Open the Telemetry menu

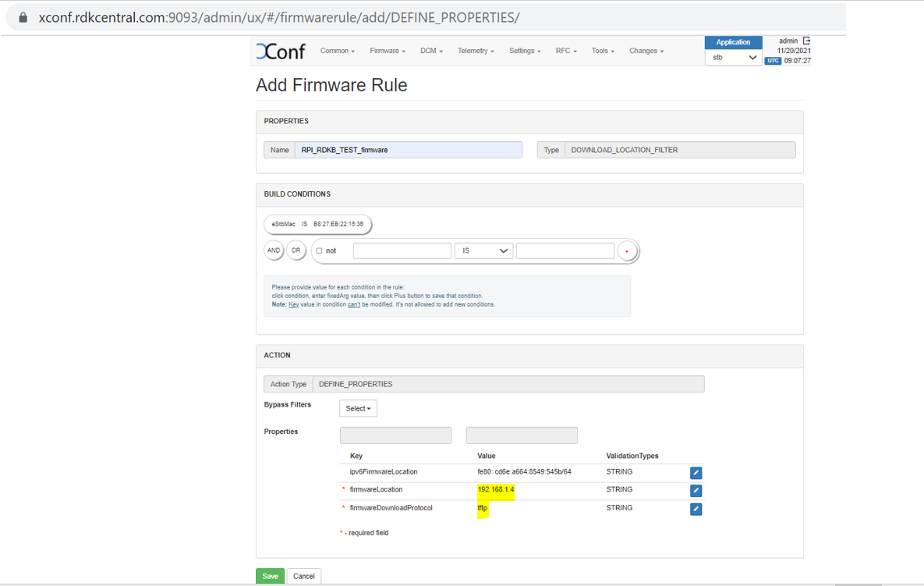476,51
